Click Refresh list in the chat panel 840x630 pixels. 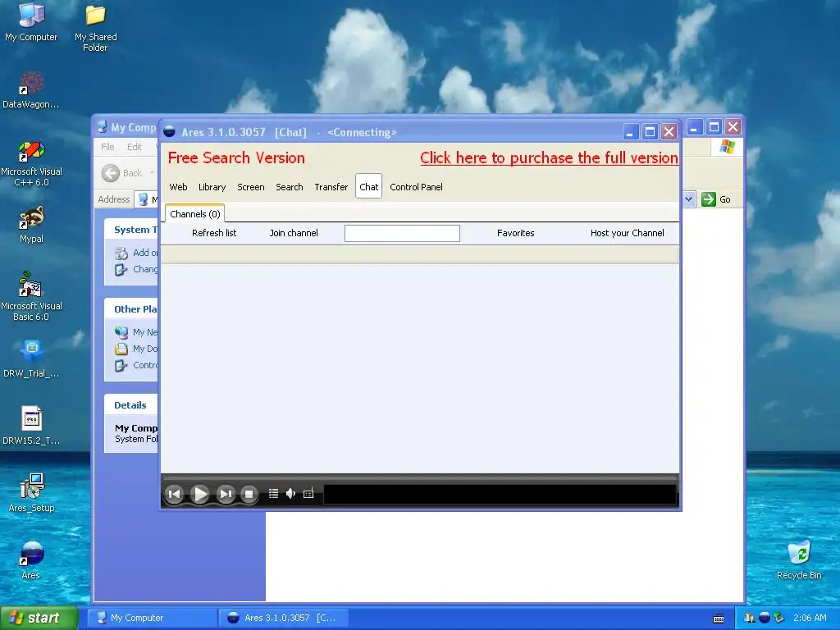214,233
